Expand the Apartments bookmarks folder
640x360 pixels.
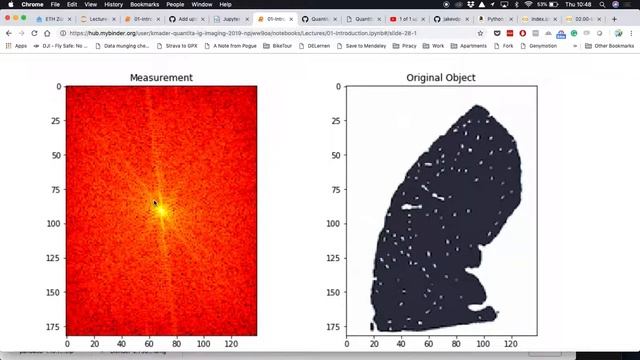click(469, 46)
